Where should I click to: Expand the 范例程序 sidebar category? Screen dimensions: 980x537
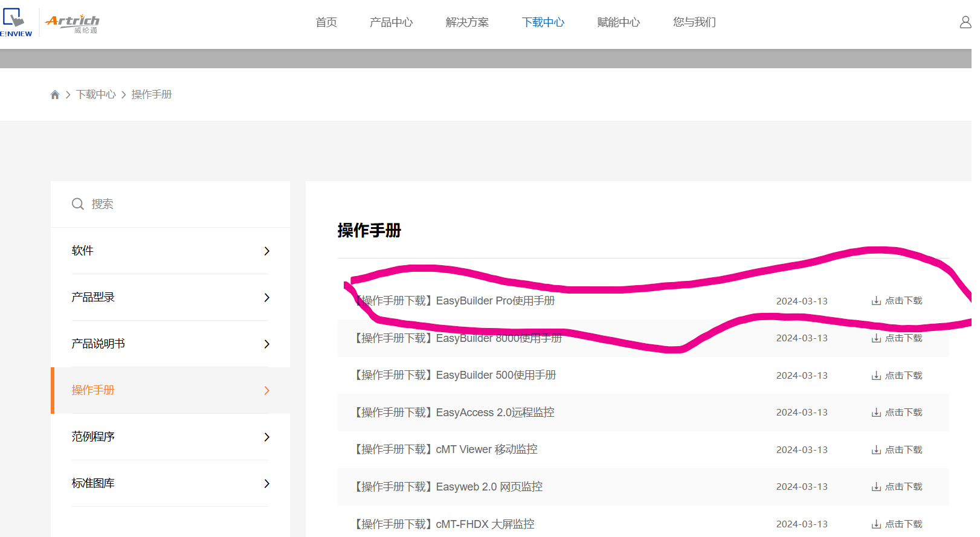(x=266, y=437)
